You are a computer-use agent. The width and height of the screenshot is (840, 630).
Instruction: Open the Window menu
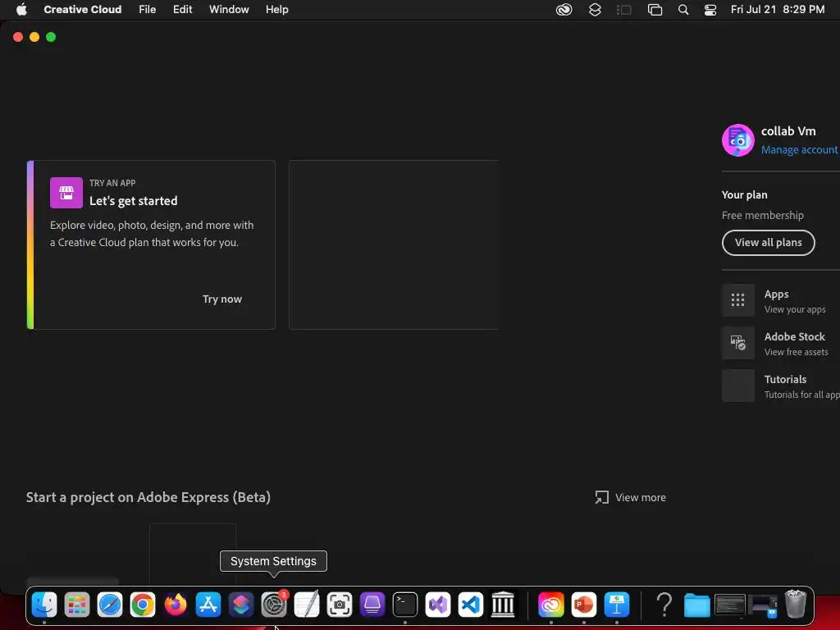229,10
